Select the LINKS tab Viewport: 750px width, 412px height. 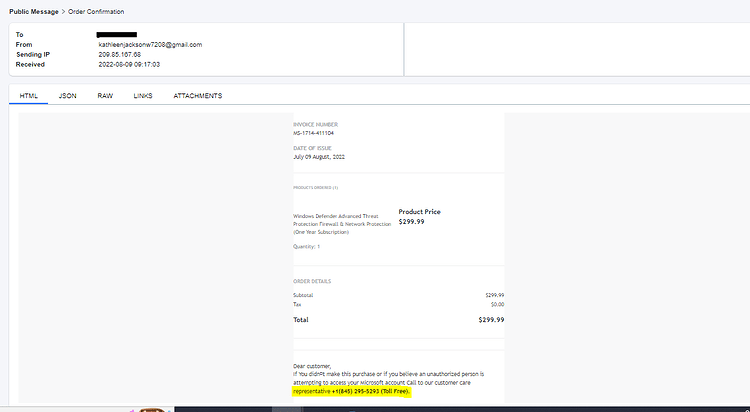pyautogui.click(x=143, y=96)
